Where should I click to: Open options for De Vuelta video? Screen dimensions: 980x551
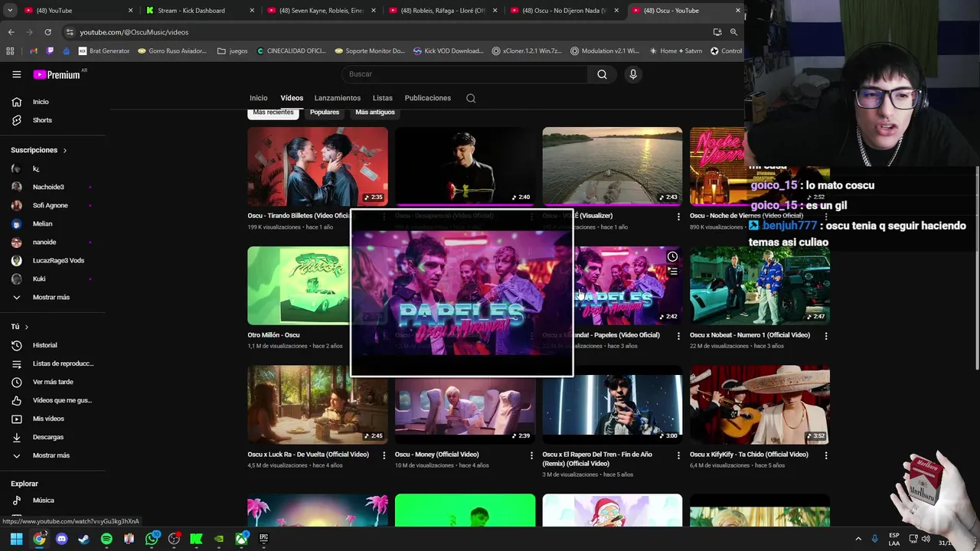[x=384, y=455]
